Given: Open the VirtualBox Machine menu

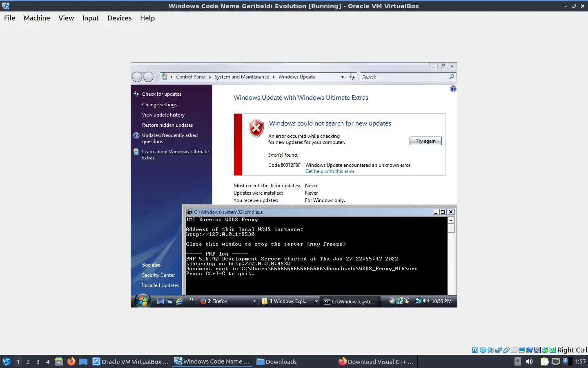Looking at the screenshot, I should 37,18.
